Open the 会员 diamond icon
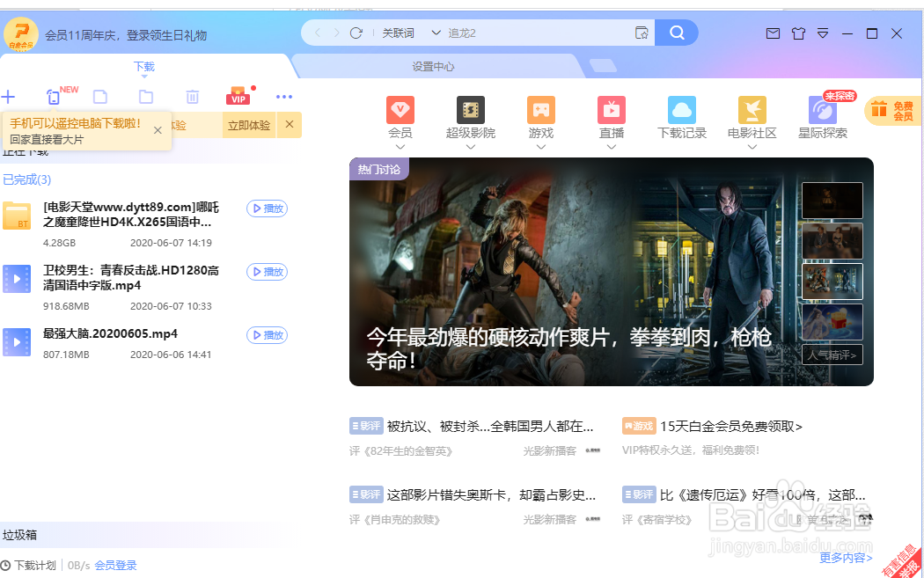 coord(400,110)
